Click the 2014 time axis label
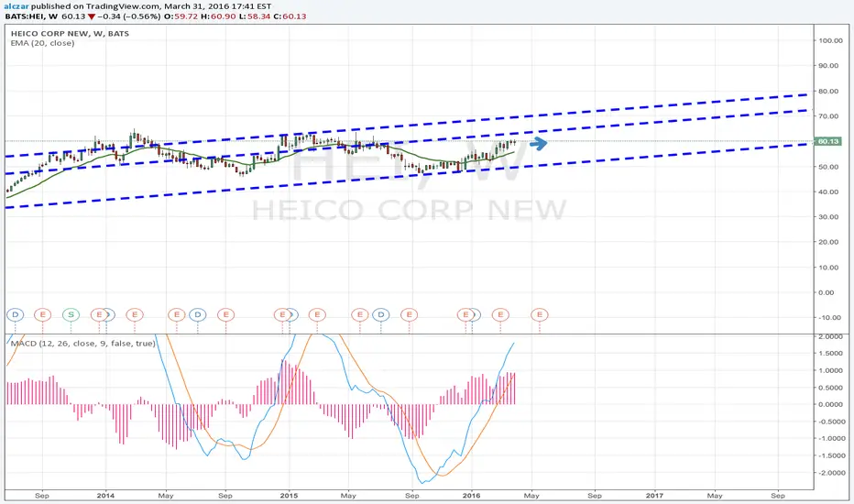 pyautogui.click(x=105, y=495)
